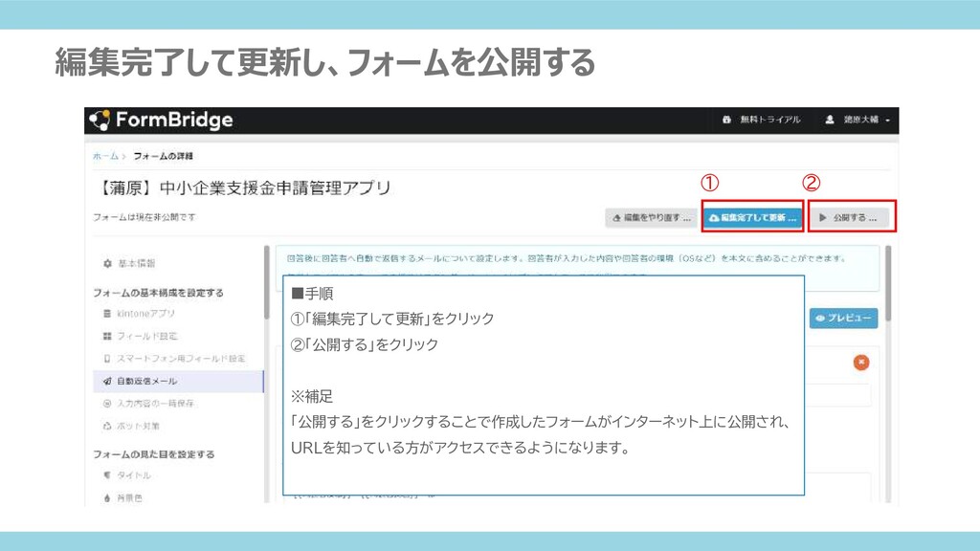Click the paper plane icon beside 自動返信メール

pos(107,381)
